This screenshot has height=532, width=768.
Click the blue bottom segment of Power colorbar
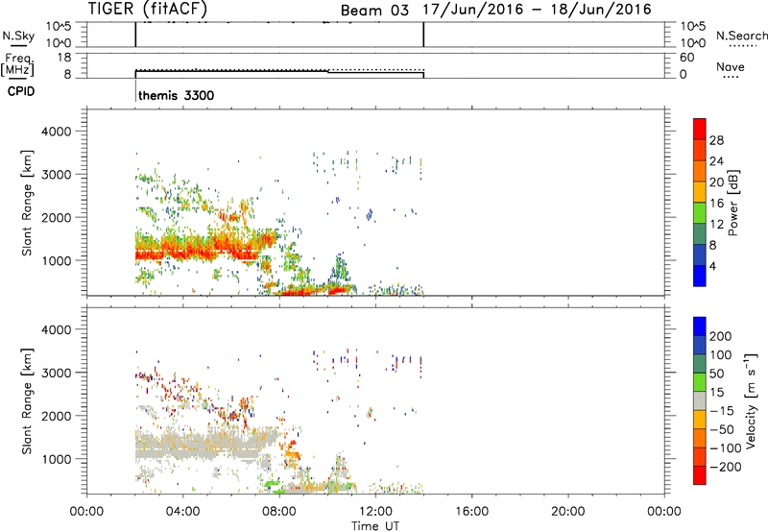coord(700,276)
